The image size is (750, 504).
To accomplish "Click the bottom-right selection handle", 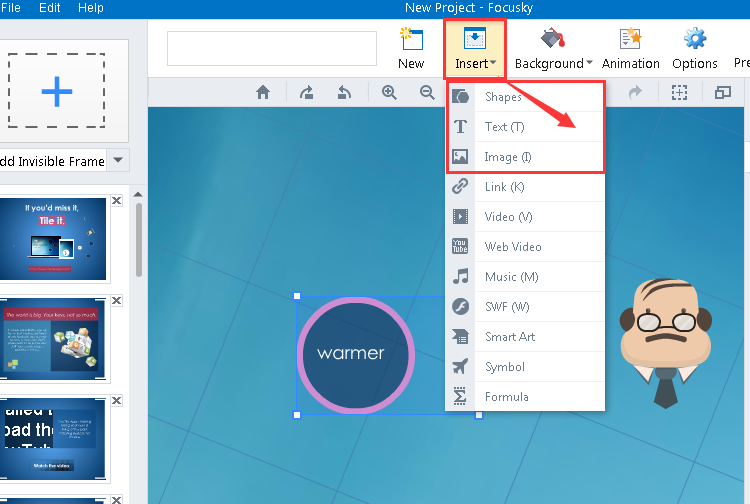I will [x=478, y=415].
